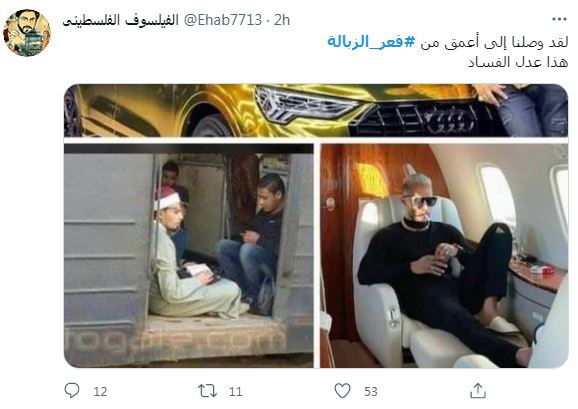This screenshot has width=578, height=409.
Task: Like the tweet with heart icon
Action: [x=342, y=391]
